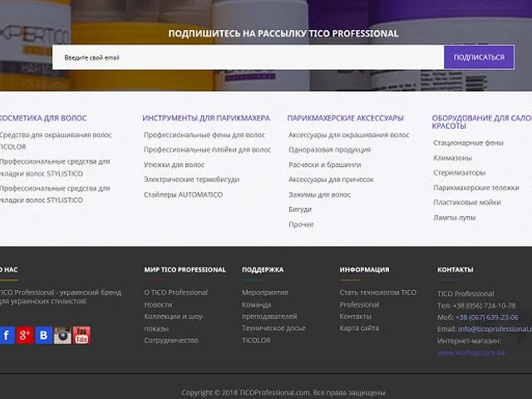Open Аксессуары для окрашивания волос link
Viewport: 532px width, 399px height.
[x=349, y=135]
